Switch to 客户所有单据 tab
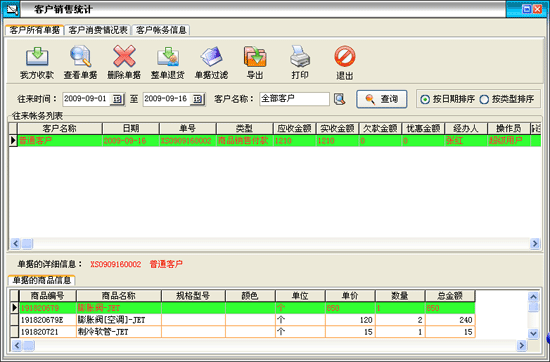This screenshot has width=550, height=362. 34,30
